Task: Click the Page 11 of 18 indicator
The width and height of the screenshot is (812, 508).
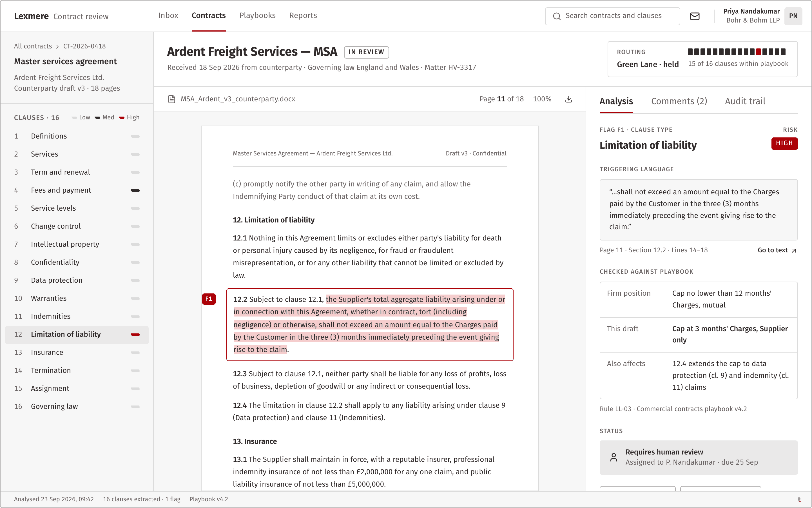Action: point(501,99)
